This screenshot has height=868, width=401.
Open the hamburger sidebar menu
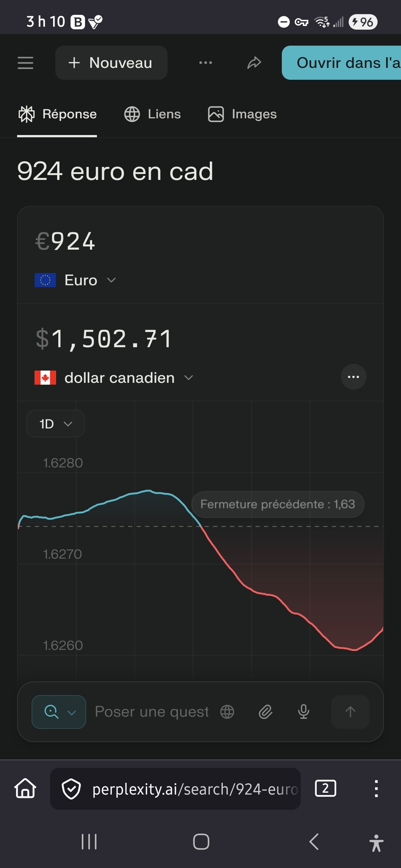[25, 63]
